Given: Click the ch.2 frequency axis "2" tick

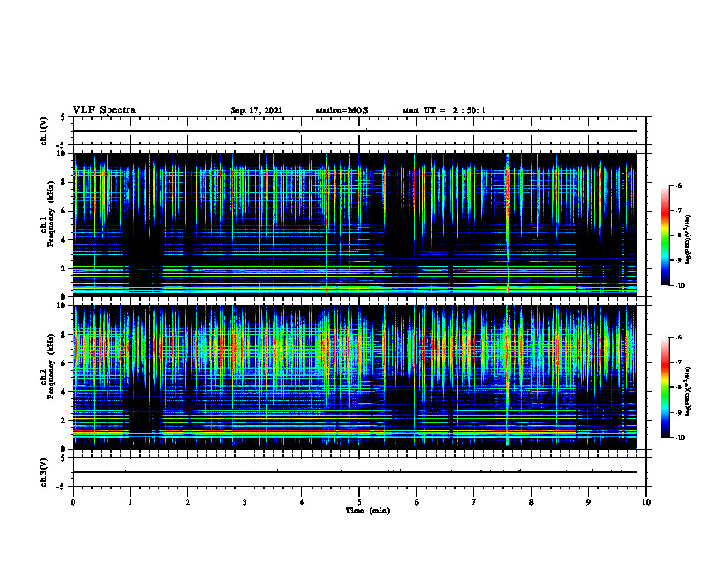Looking at the screenshot, I should tap(63, 420).
